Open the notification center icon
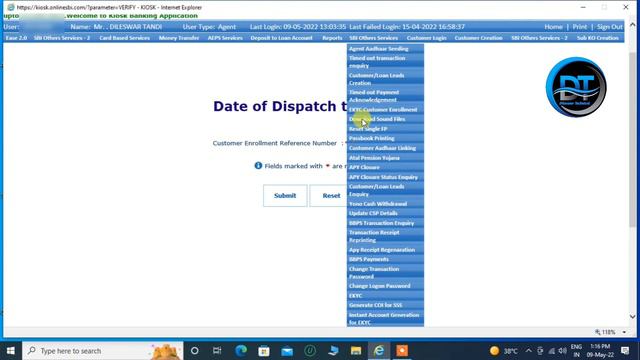Viewport: 640px width, 360px height. click(x=625, y=351)
